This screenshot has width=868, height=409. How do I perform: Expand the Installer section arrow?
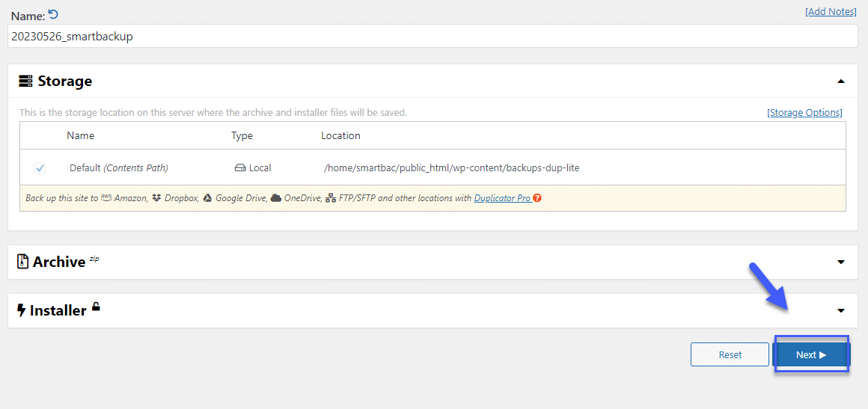841,310
